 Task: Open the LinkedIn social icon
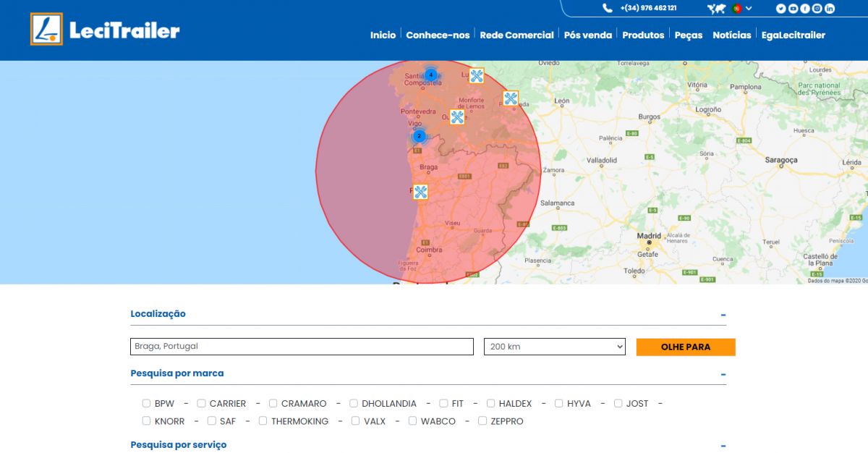point(830,9)
